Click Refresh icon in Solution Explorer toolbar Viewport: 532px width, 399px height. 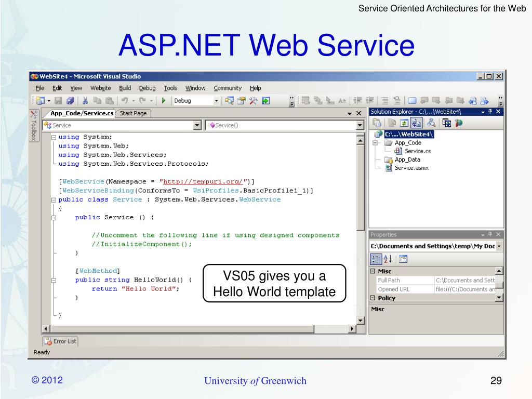pyautogui.click(x=404, y=123)
